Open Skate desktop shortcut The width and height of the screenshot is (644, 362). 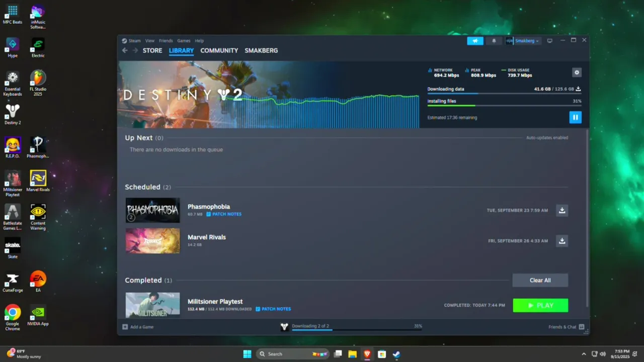coord(13,248)
